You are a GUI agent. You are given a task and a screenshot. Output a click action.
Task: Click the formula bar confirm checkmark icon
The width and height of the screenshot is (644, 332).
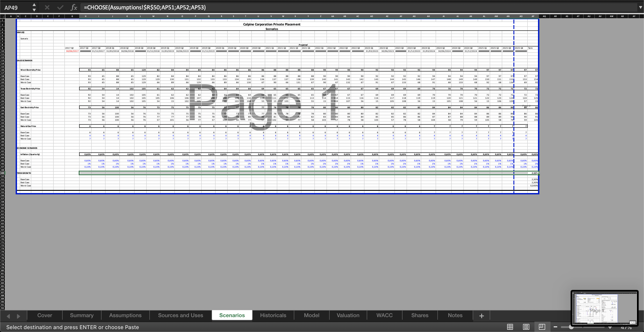tap(60, 7)
